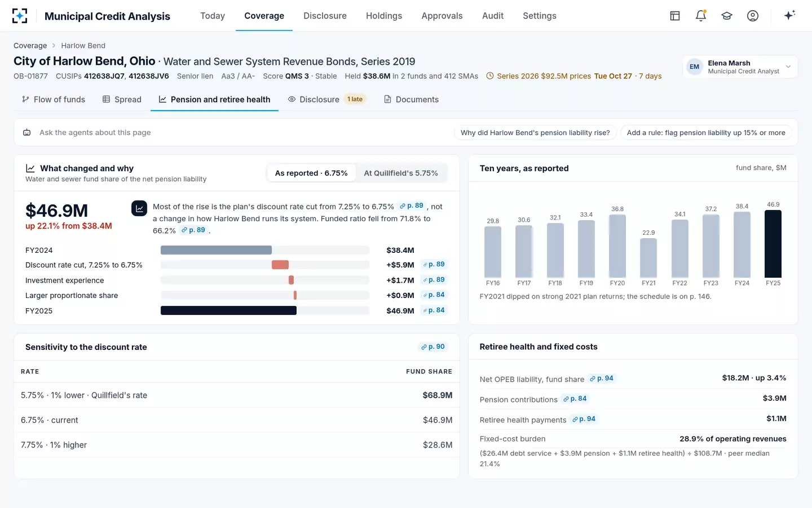Click suggestion Why did Harlow Bend's pension liability rise
Viewport: 812px width, 508px height.
pos(535,133)
